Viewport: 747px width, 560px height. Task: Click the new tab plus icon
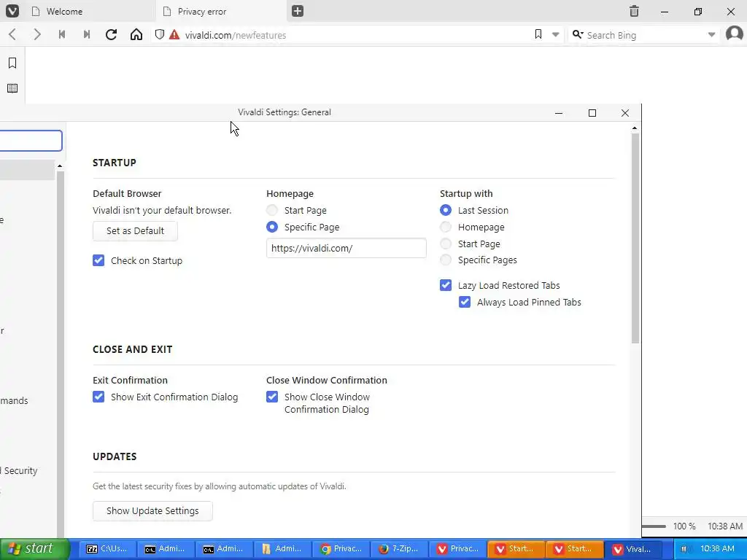298,11
